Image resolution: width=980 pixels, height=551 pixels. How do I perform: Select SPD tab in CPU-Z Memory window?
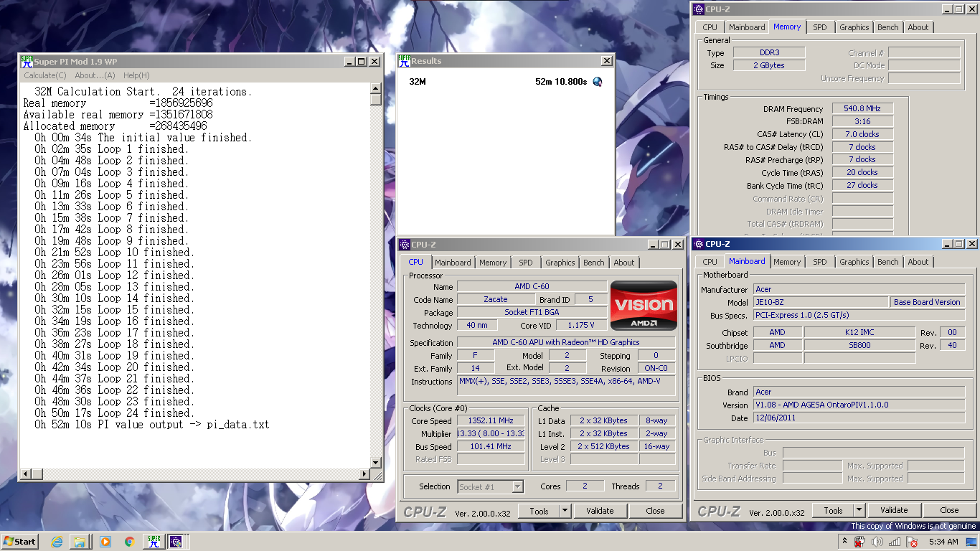coord(820,27)
